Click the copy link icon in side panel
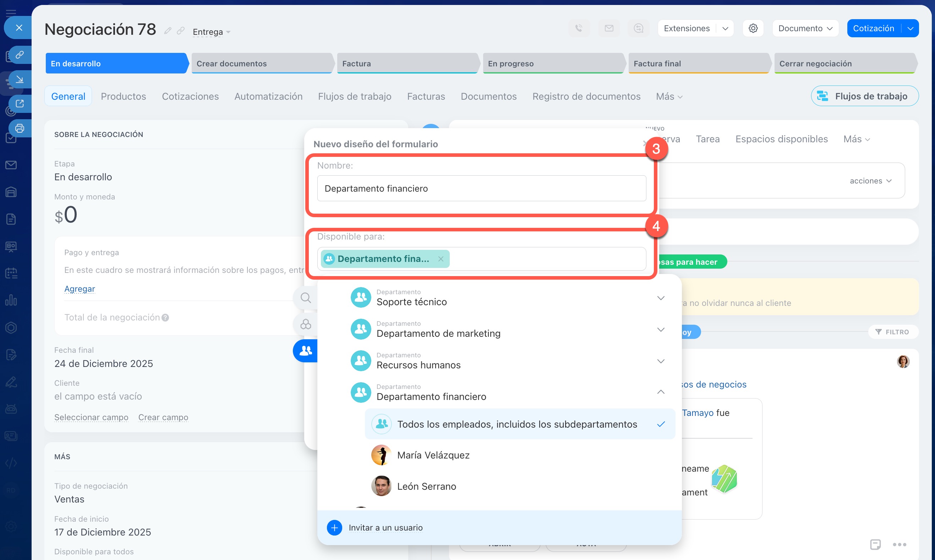Screen dimensions: 935x560 click(19, 55)
